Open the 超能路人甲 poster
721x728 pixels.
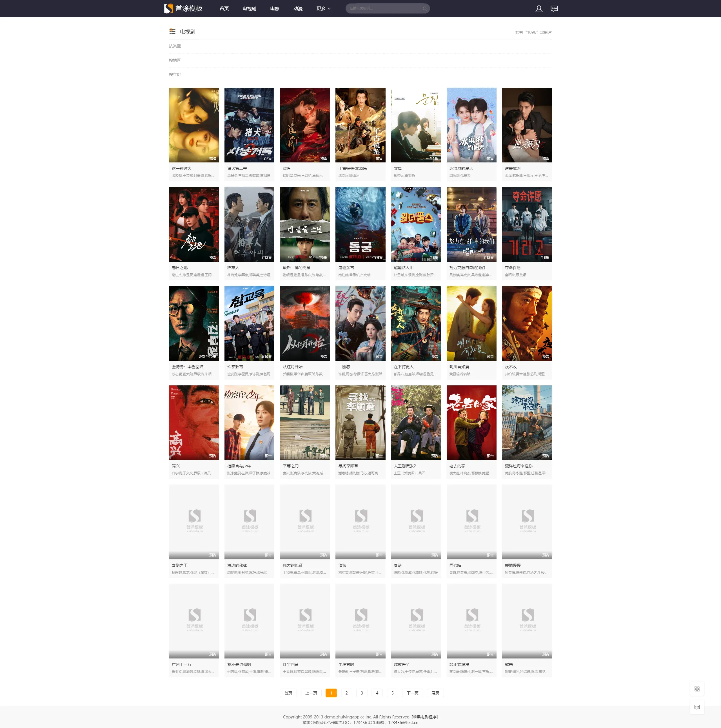click(416, 224)
